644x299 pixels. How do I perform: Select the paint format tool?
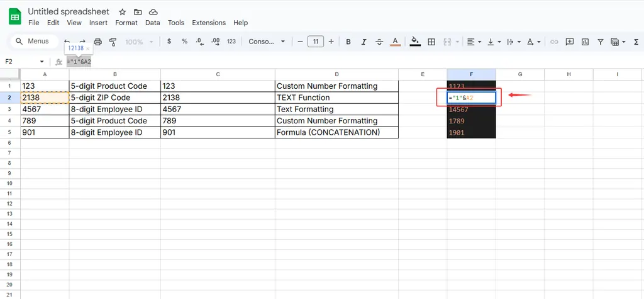coord(113,42)
